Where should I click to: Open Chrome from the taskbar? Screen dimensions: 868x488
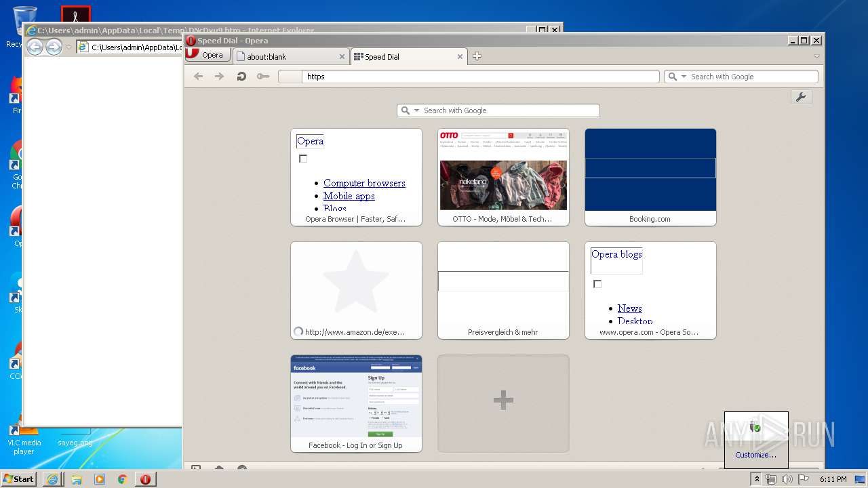(122, 479)
